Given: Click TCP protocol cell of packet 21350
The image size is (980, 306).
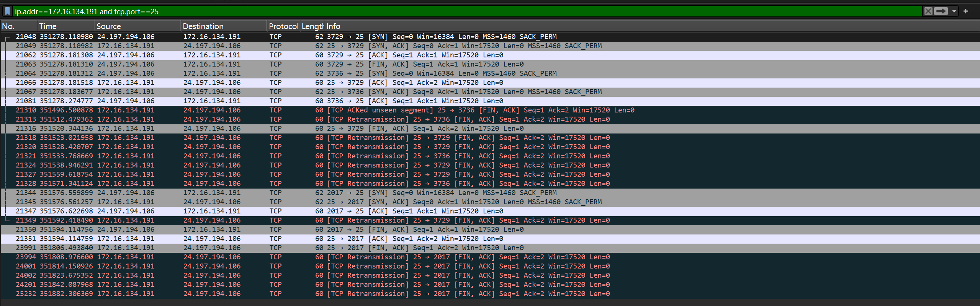Looking at the screenshot, I should 275,229.
